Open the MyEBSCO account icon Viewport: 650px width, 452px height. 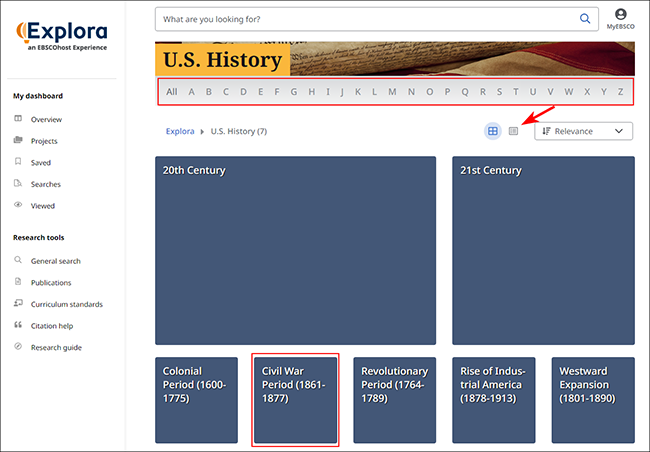(620, 19)
